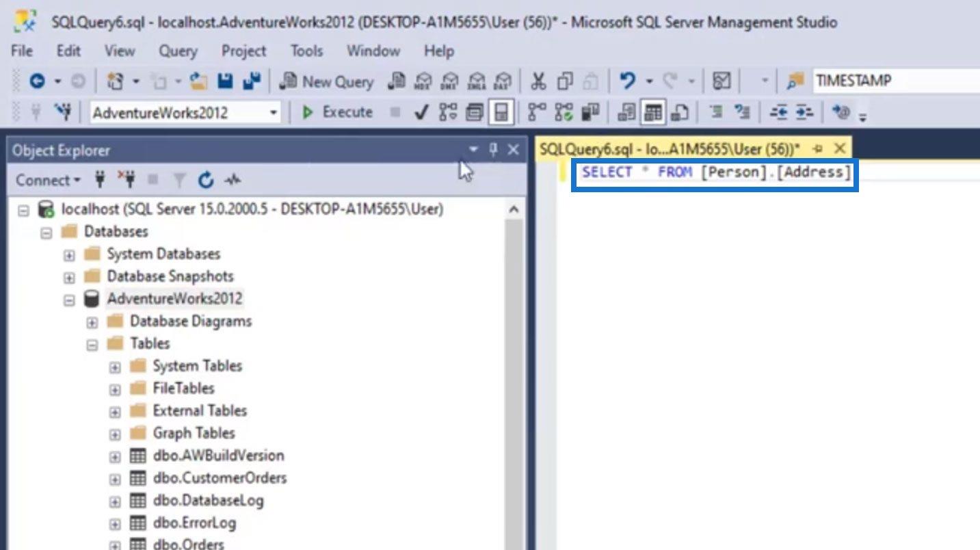
Task: Collapse the AdventureWorks2012 database node
Action: pyautogui.click(x=69, y=300)
